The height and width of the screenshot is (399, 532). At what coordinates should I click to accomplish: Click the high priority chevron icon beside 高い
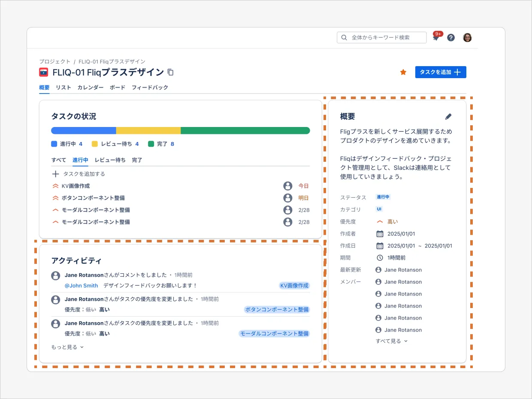pos(380,222)
